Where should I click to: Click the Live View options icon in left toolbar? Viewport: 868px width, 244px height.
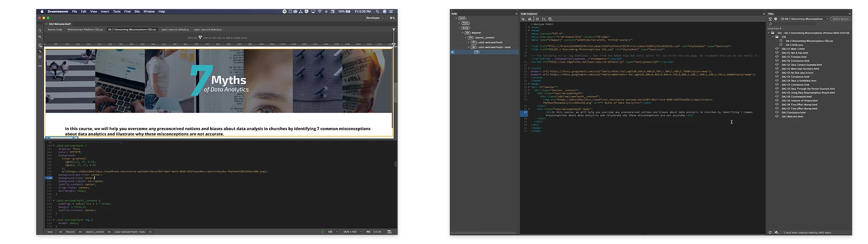(x=40, y=46)
